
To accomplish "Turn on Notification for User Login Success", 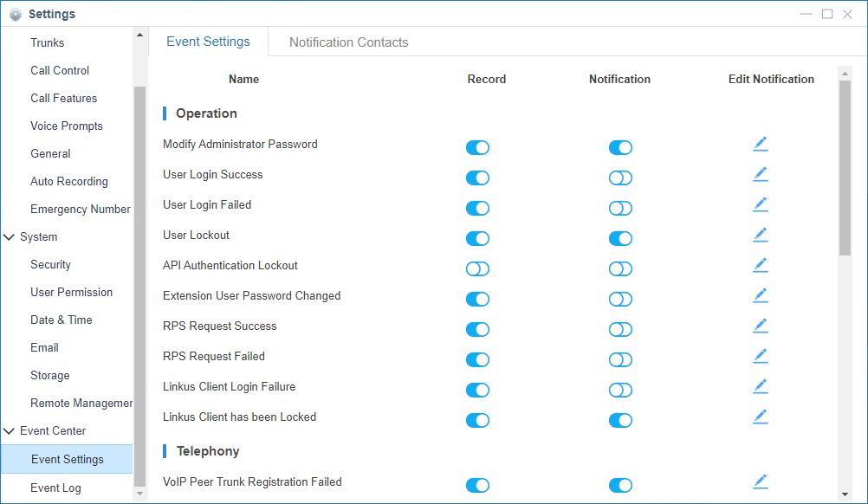I will pyautogui.click(x=620, y=178).
